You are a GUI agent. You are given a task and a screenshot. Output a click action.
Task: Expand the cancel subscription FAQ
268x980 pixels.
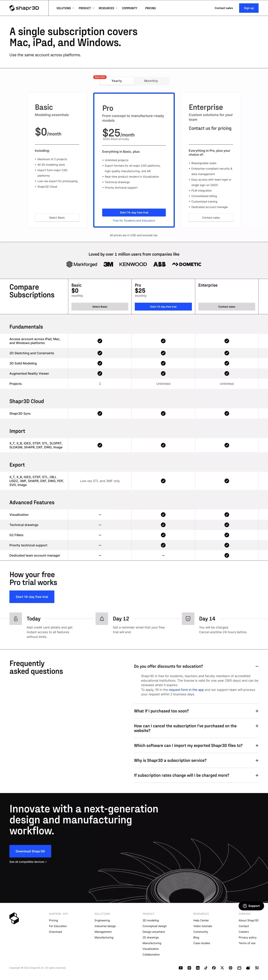(196, 728)
